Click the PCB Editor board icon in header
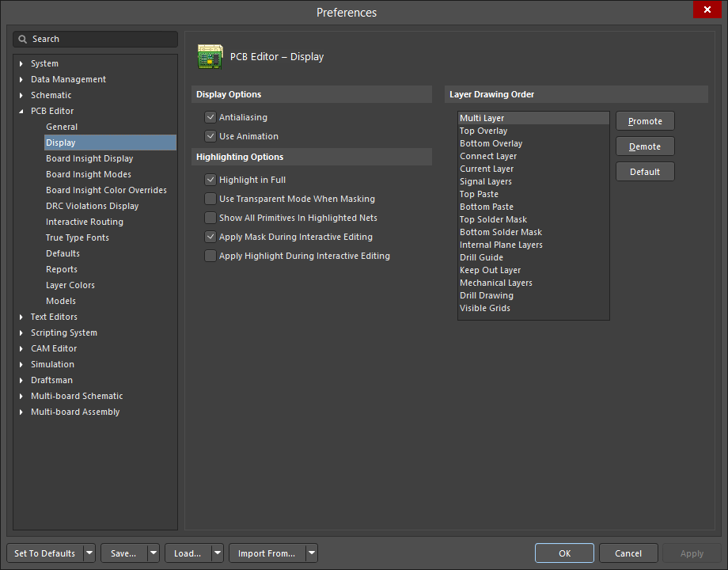728x570 pixels. coord(210,57)
